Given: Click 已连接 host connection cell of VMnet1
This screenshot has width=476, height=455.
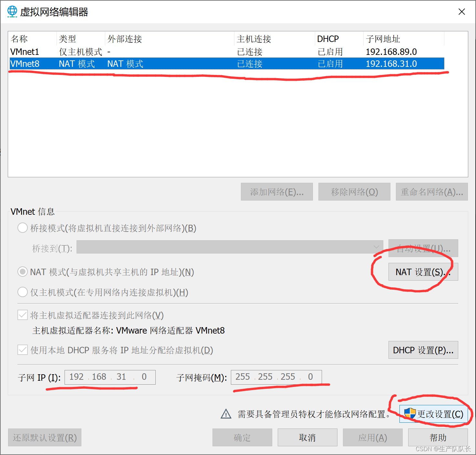Looking at the screenshot, I should click(250, 52).
